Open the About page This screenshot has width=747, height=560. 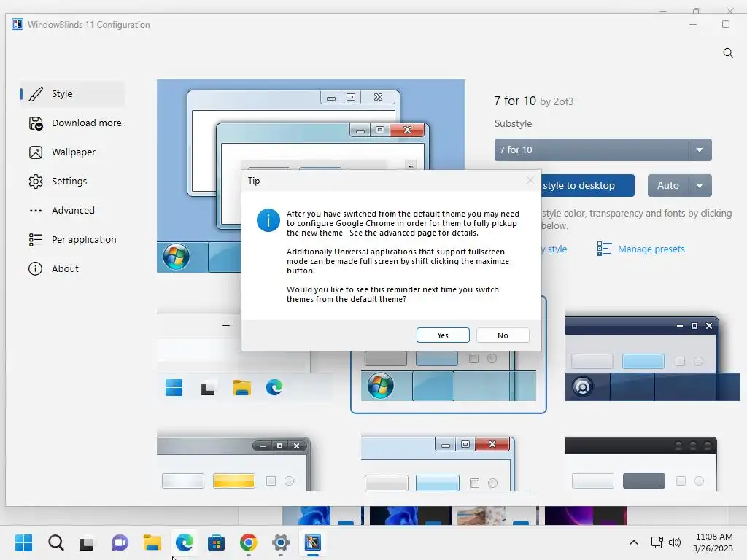[x=72, y=268]
